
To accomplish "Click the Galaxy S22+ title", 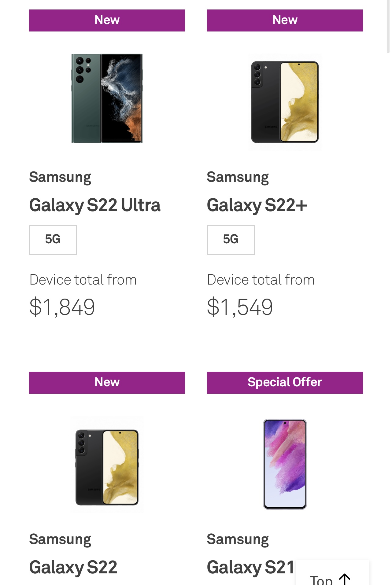I will point(257,205).
